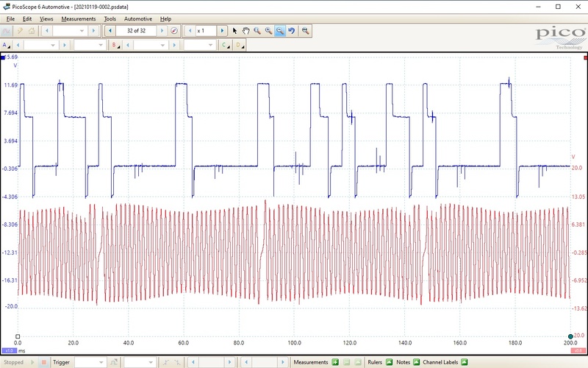Image resolution: width=588 pixels, height=368 pixels.
Task: Open the Help menu
Action: pos(165,19)
